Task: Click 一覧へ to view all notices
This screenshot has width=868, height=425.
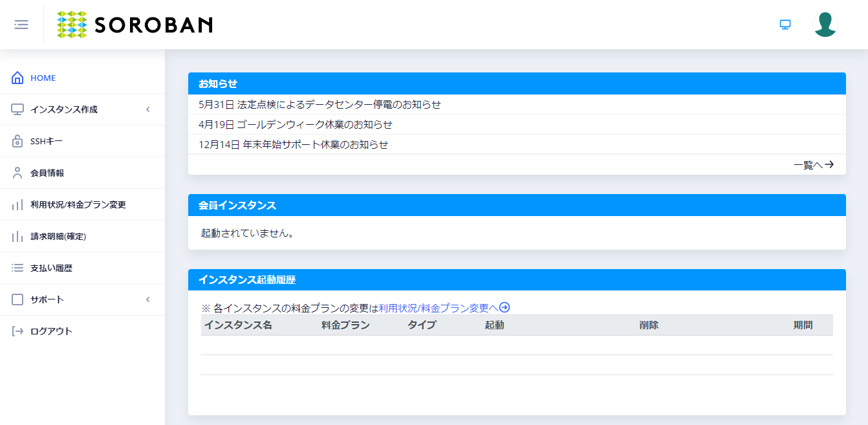Action: (x=814, y=164)
